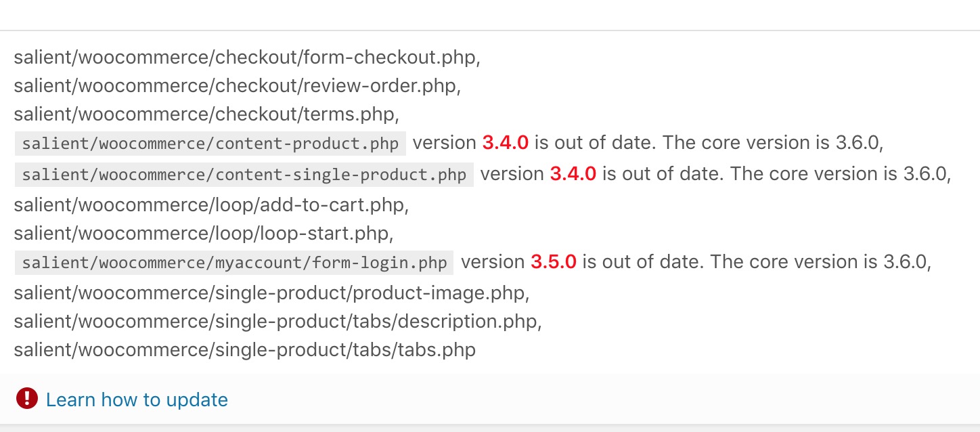
Task: Click the single-product/product-image.php path
Action: coord(271,293)
